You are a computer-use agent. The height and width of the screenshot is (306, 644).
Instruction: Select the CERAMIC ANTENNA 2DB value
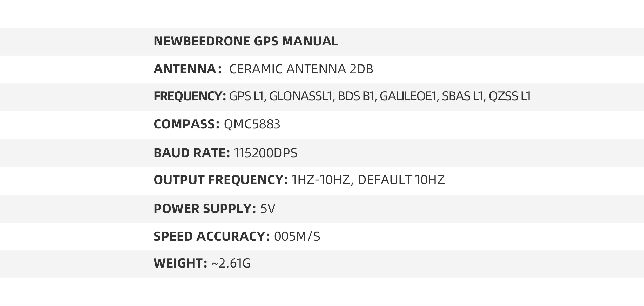tap(301, 69)
